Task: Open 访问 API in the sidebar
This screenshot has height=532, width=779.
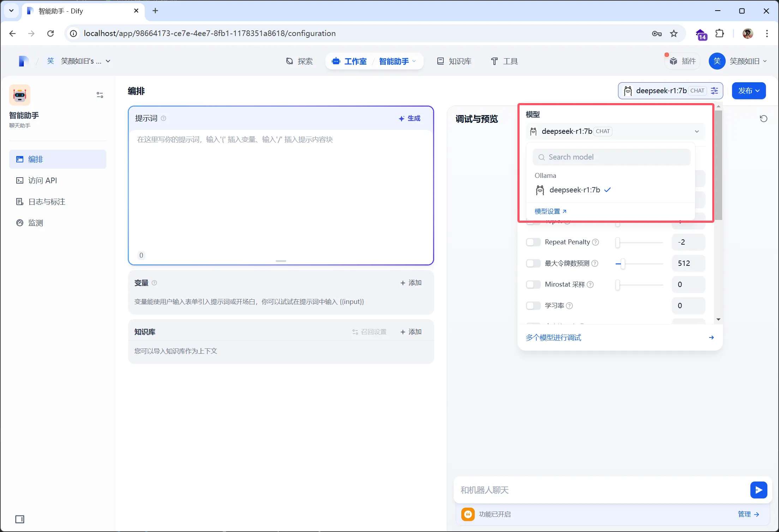Action: [x=58, y=180]
